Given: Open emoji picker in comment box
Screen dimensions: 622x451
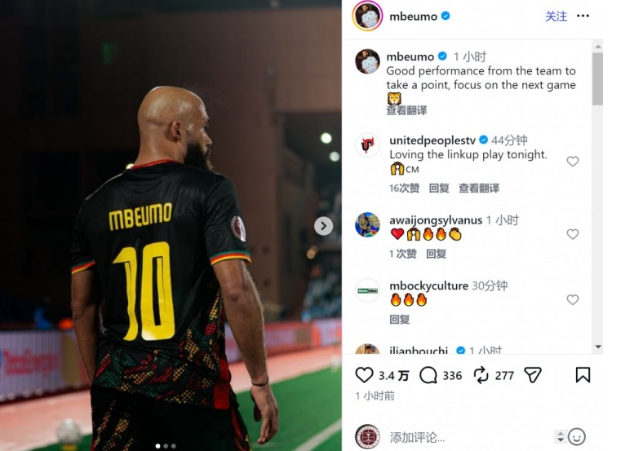Looking at the screenshot, I should [x=576, y=437].
